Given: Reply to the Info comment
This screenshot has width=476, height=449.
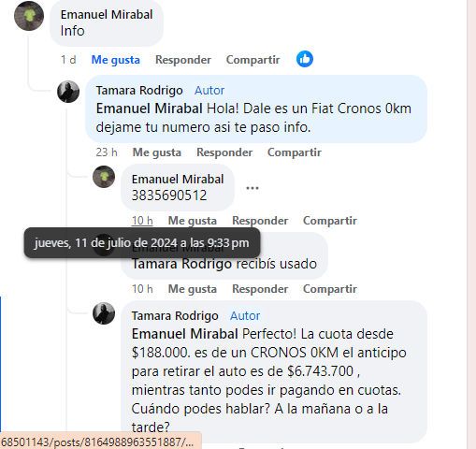Looking at the screenshot, I should coord(183,60).
